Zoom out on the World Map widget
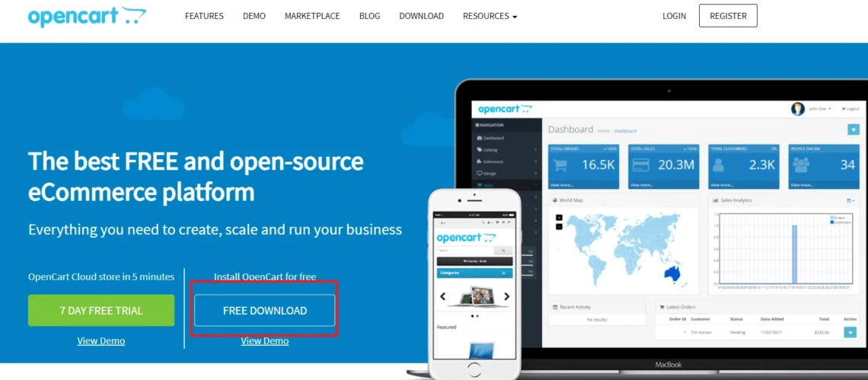 tap(559, 226)
